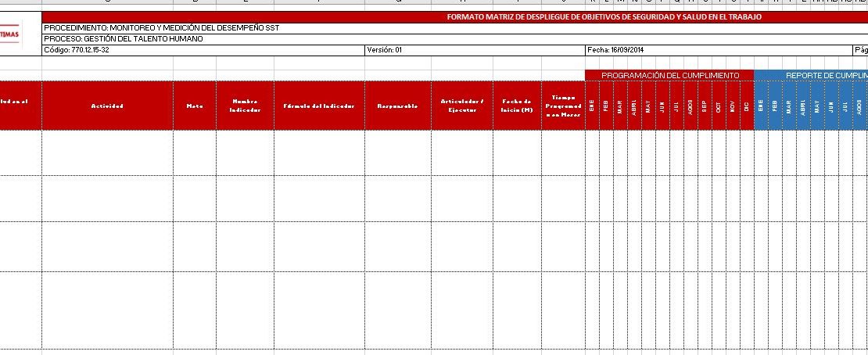868x355 pixels.
Task: Select the blue MAY month header
Action: point(818,106)
